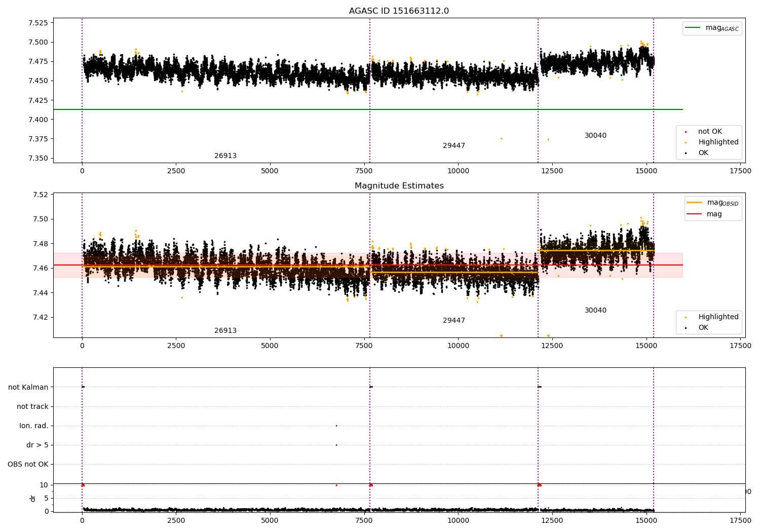This screenshot has height=532, width=760.
Task: Click obsid label 30040 in the AGASC ID plot
Action: coord(595,136)
